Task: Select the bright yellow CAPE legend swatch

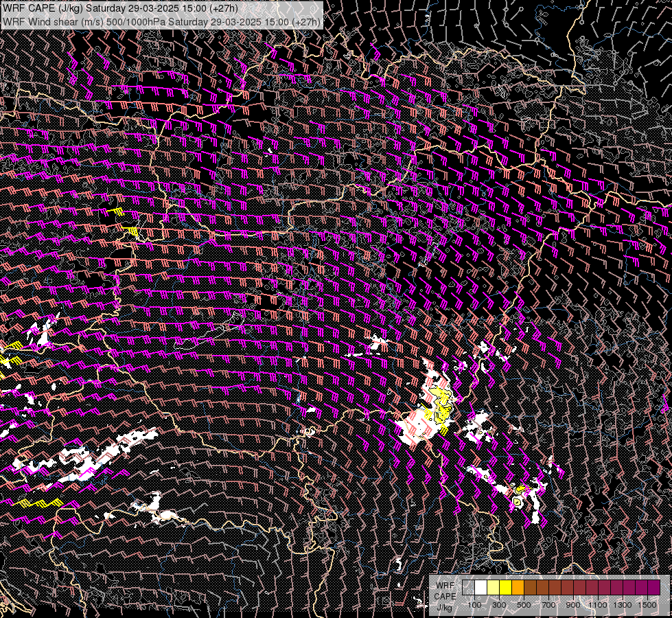Action: (506, 587)
